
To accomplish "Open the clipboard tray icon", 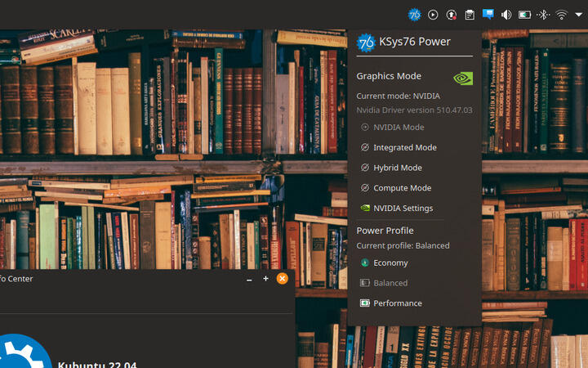I will click(470, 15).
